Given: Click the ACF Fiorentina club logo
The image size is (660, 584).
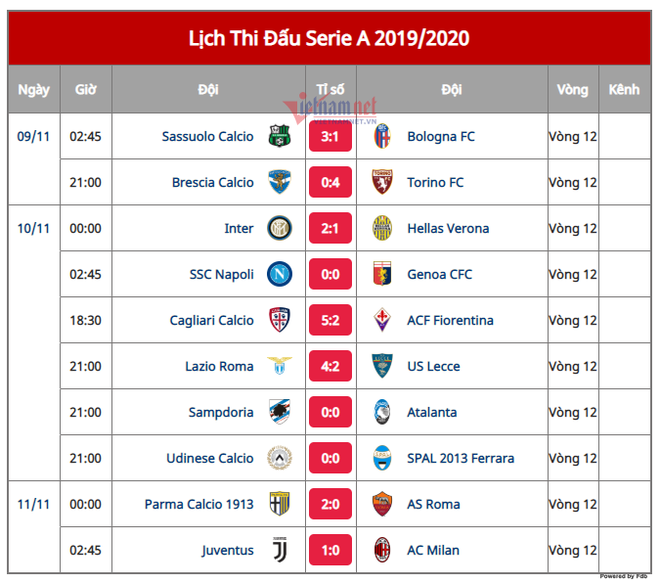Looking at the screenshot, I should pyautogui.click(x=381, y=321).
